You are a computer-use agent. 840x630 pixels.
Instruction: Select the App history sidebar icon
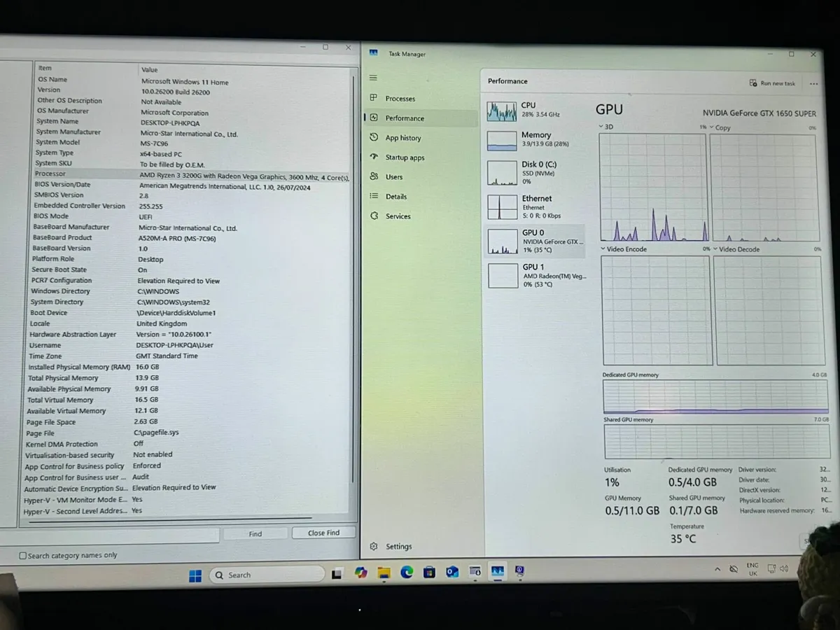tap(373, 137)
